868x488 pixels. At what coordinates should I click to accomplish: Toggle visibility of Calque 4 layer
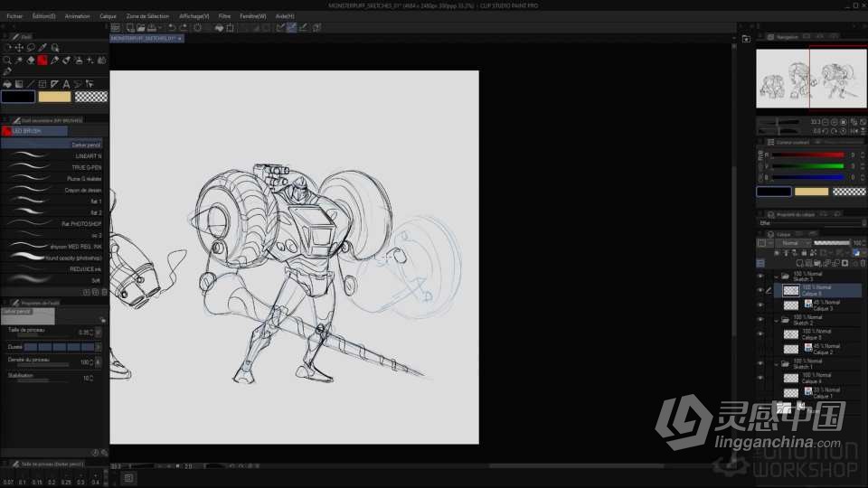[760, 378]
